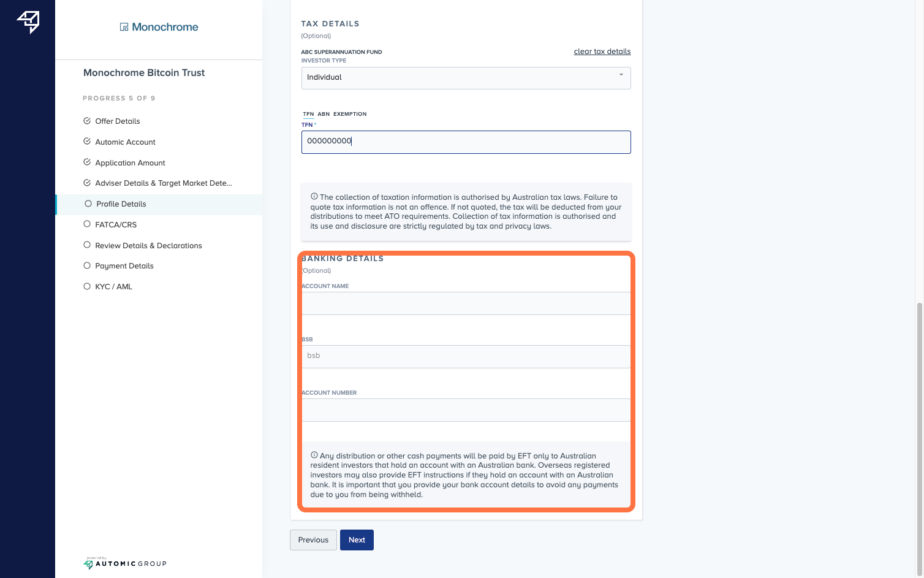Click the Application Amount completed check icon
This screenshot has height=578, width=924.
tap(87, 162)
